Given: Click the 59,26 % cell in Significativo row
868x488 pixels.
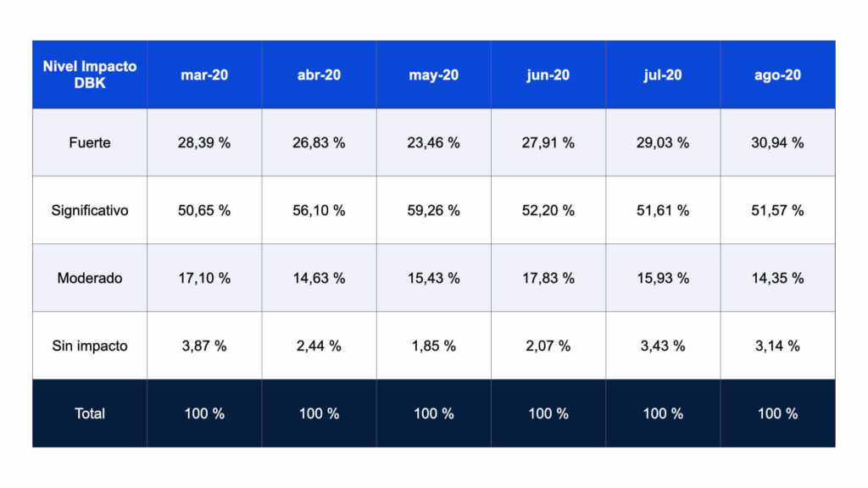Looking at the screenshot, I should pos(434,210).
